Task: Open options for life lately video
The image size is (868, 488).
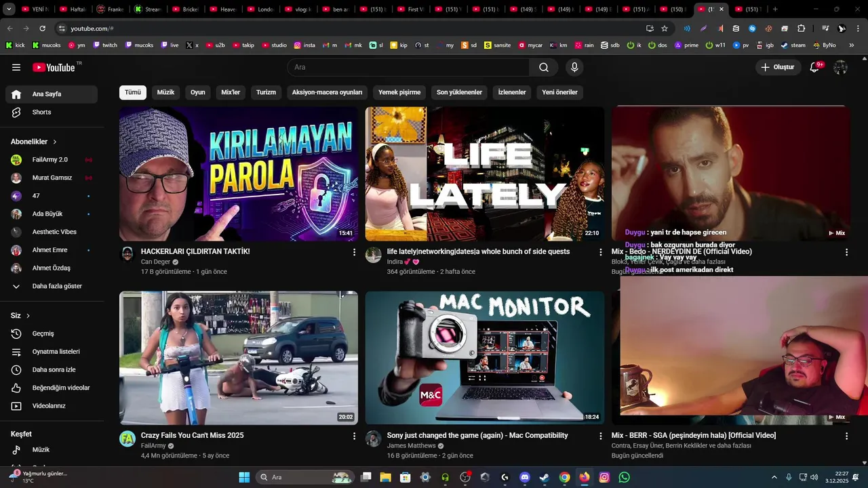Action: click(600, 252)
